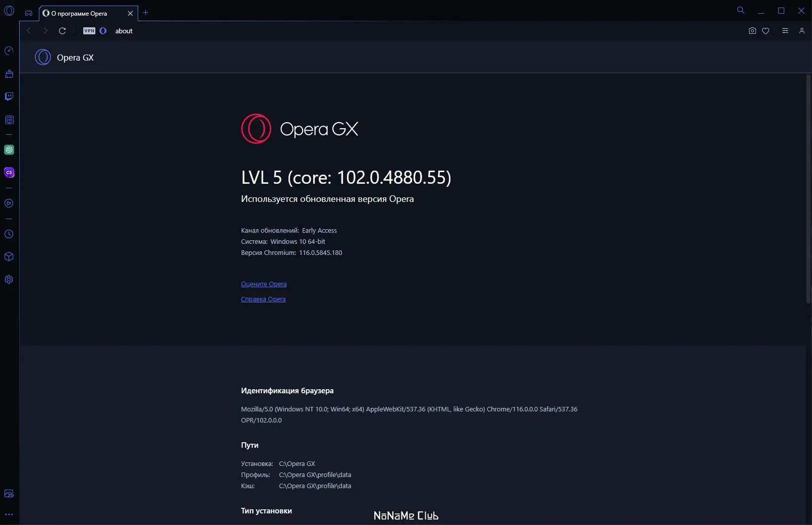Open Settings gear in sidebar

pyautogui.click(x=9, y=279)
